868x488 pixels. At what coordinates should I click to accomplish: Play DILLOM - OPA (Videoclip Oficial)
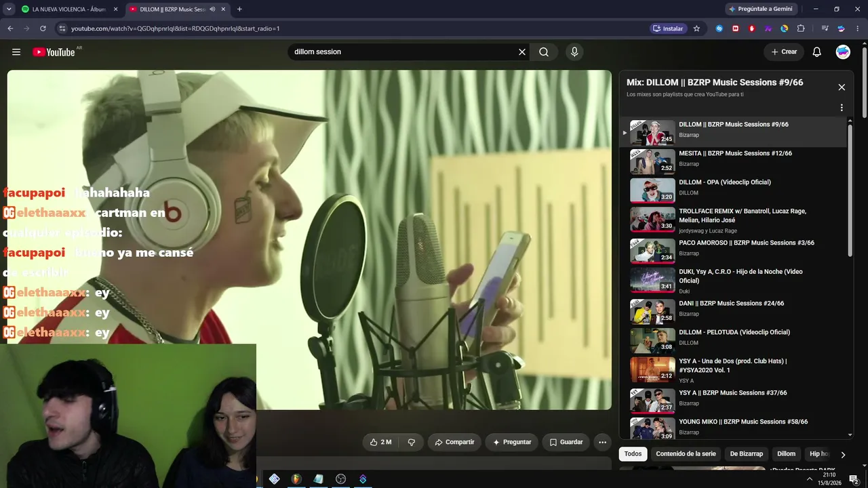[734, 190]
